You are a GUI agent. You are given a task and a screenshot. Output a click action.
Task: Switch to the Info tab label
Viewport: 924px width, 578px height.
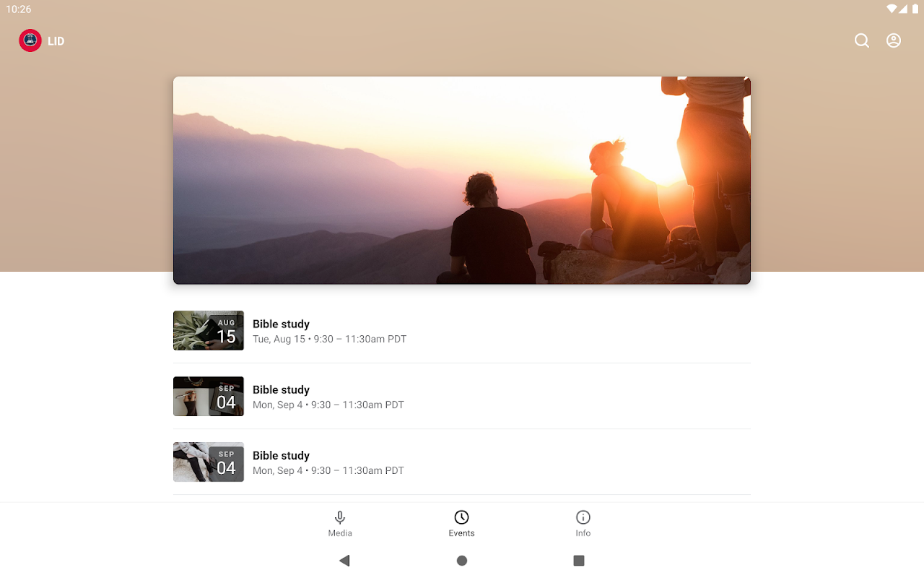point(583,533)
